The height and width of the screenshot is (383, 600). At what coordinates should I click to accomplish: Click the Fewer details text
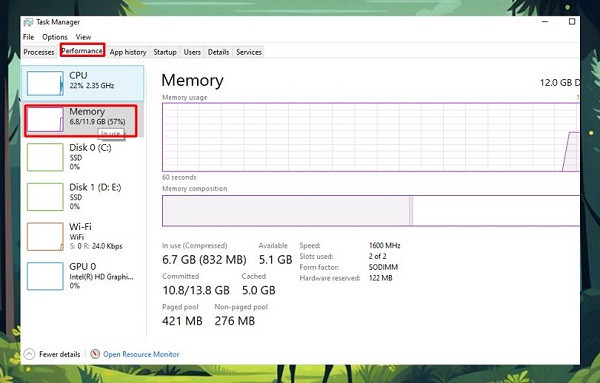tap(60, 354)
